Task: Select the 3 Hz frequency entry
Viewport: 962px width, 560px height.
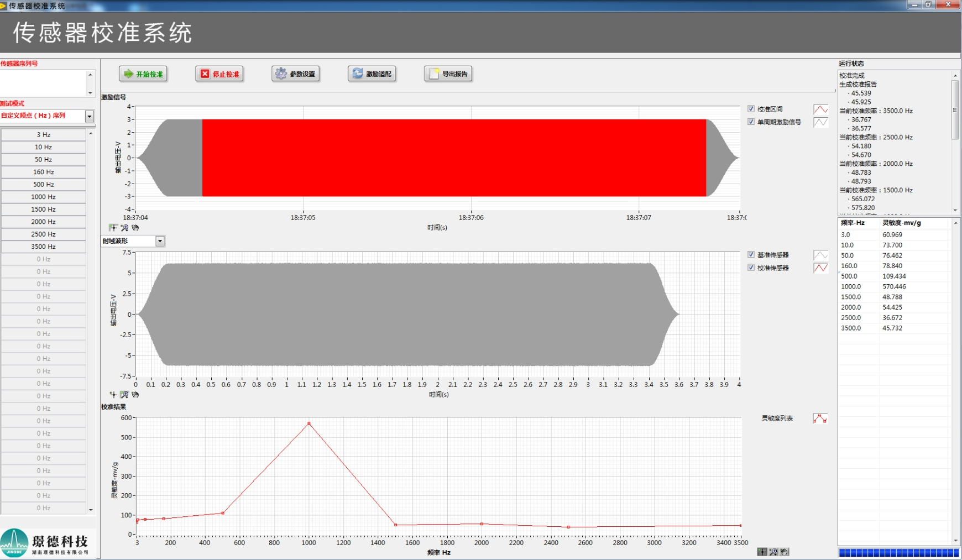Action: pos(43,134)
